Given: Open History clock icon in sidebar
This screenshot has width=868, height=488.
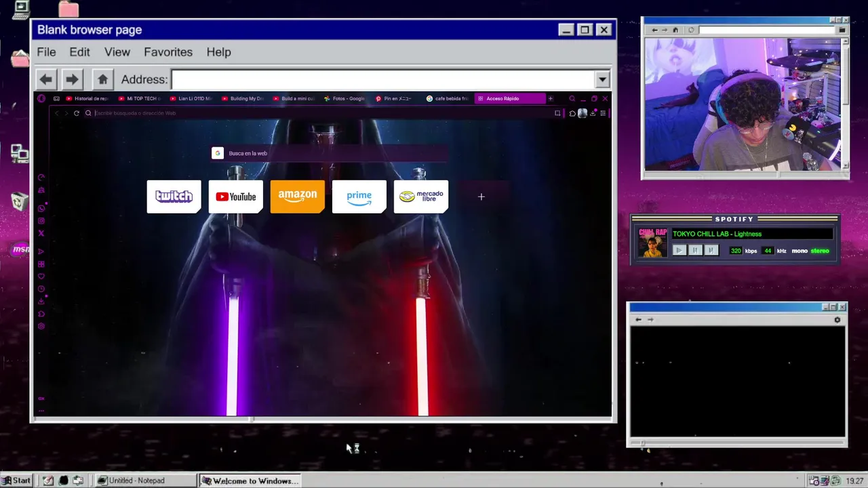Looking at the screenshot, I should point(41,289).
